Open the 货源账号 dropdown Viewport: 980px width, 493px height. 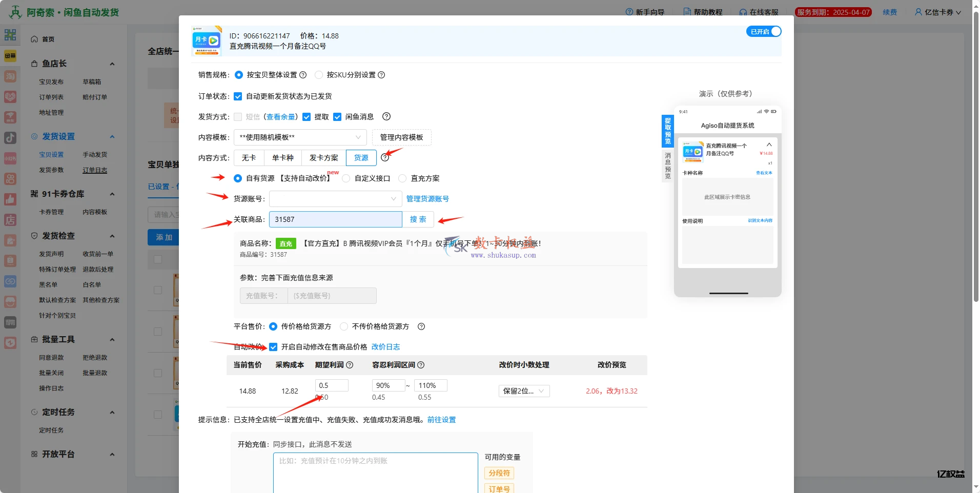click(335, 199)
